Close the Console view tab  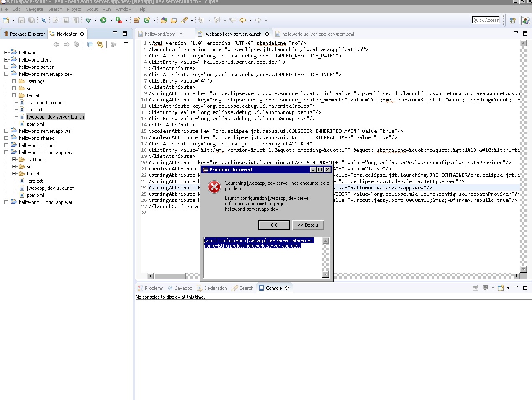click(x=287, y=288)
